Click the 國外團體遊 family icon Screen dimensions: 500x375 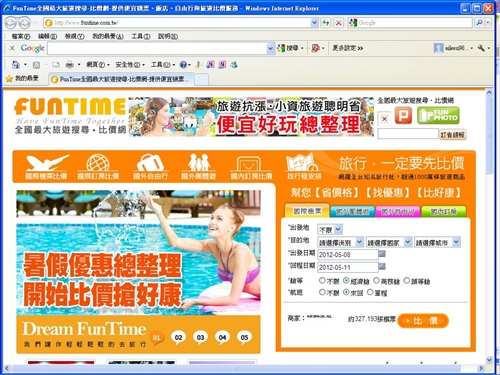point(199,166)
